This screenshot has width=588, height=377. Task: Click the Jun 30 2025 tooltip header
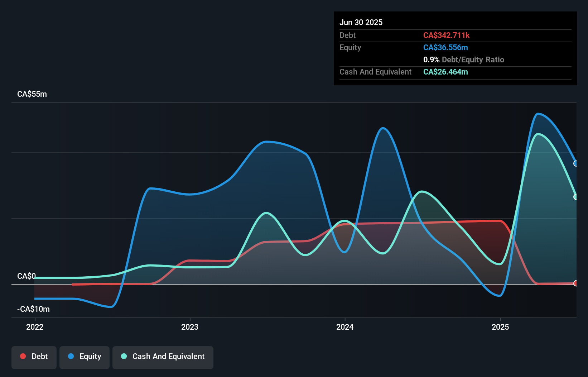(361, 22)
